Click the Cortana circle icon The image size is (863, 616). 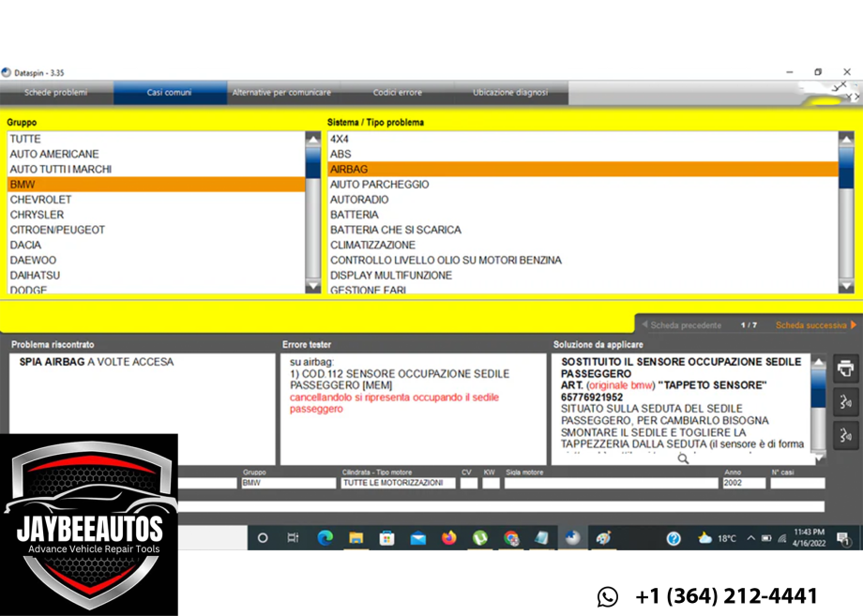[x=263, y=538]
